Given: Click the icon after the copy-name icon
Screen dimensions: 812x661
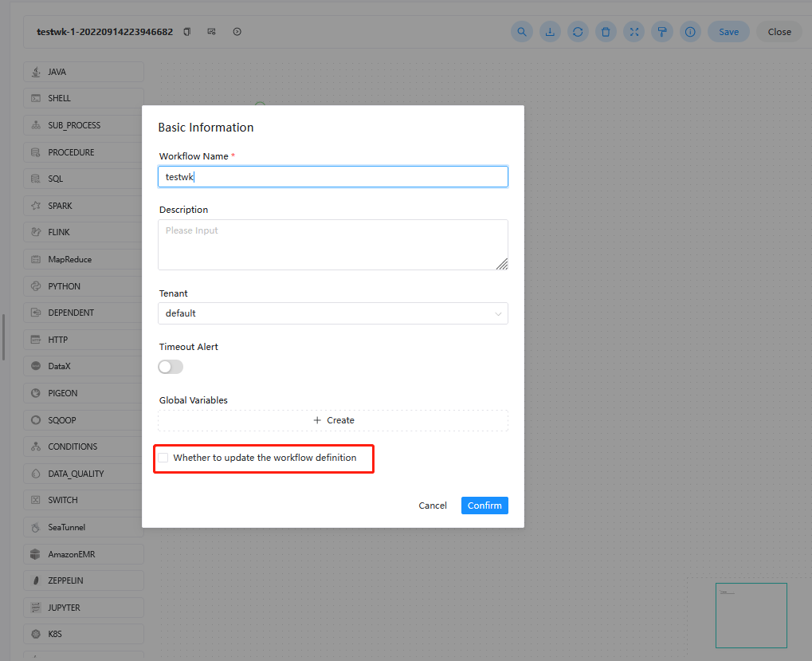Looking at the screenshot, I should point(211,32).
